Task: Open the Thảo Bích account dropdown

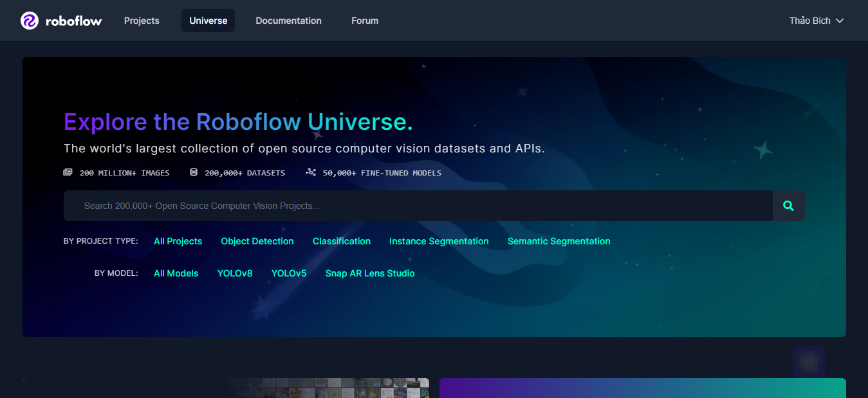Action: [x=817, y=21]
